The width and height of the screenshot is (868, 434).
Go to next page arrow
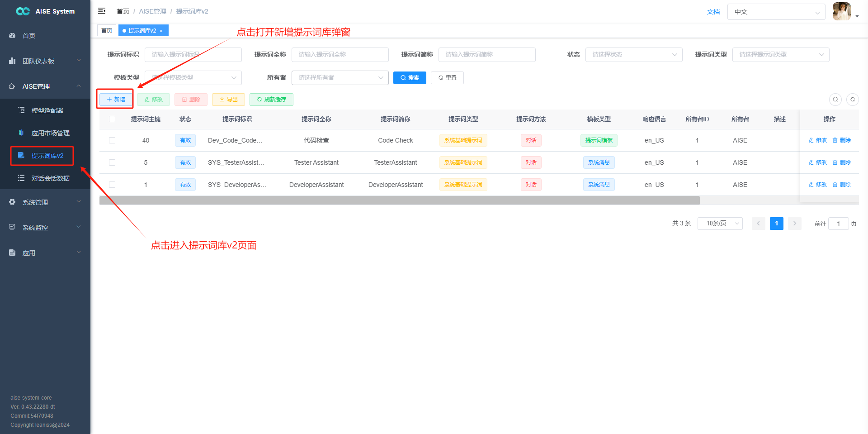point(795,224)
